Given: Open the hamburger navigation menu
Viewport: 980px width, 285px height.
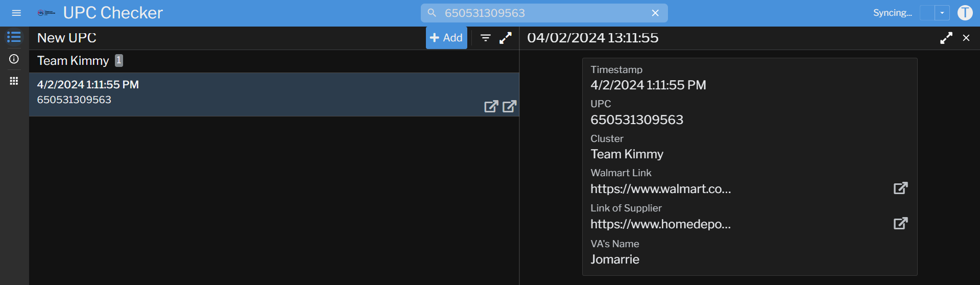Looking at the screenshot, I should (x=16, y=13).
